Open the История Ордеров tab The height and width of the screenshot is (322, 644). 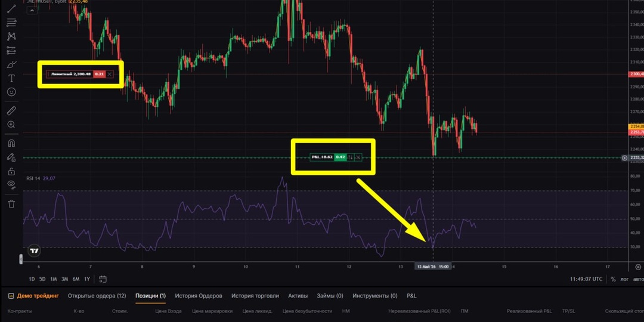point(199,296)
